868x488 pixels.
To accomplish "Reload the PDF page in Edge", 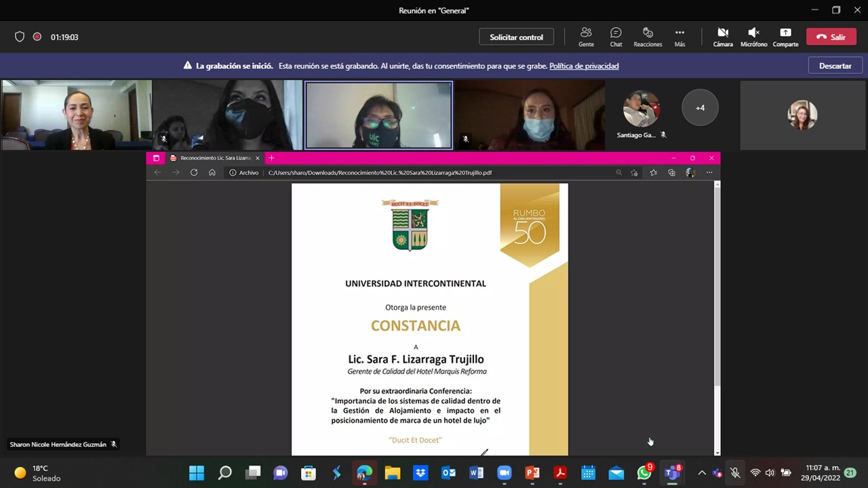I will 194,173.
